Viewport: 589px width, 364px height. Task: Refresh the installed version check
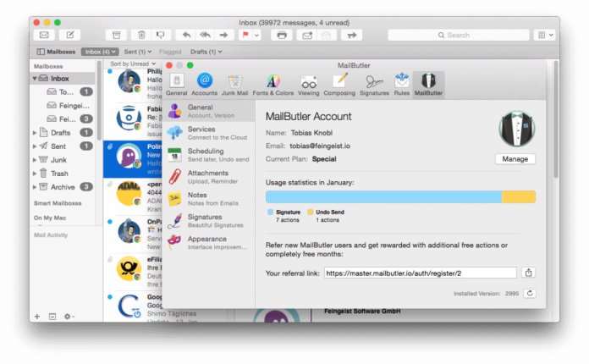click(x=530, y=294)
